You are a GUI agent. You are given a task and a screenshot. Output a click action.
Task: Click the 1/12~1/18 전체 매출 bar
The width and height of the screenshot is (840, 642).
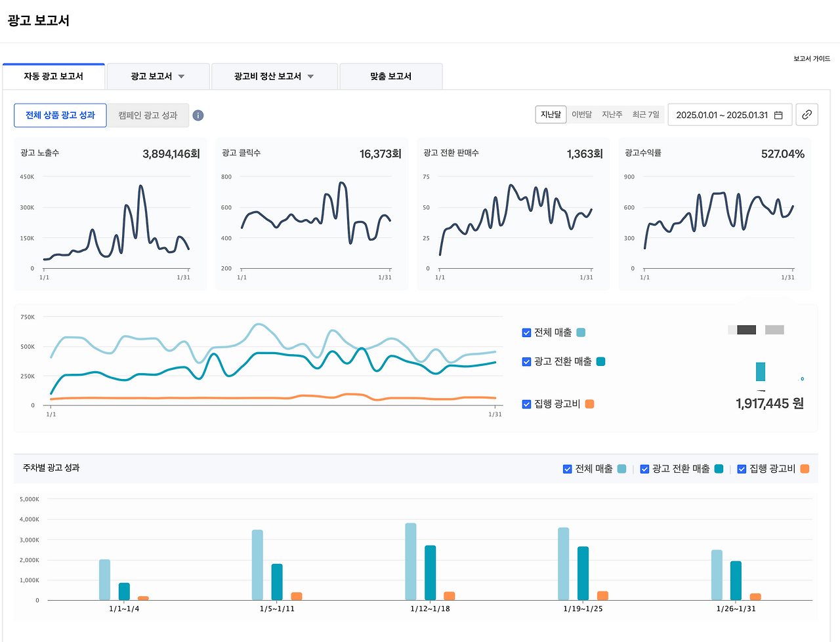click(x=411, y=561)
